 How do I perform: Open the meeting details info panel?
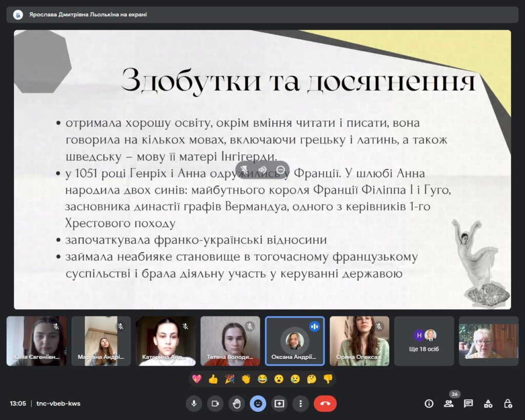[x=429, y=404]
